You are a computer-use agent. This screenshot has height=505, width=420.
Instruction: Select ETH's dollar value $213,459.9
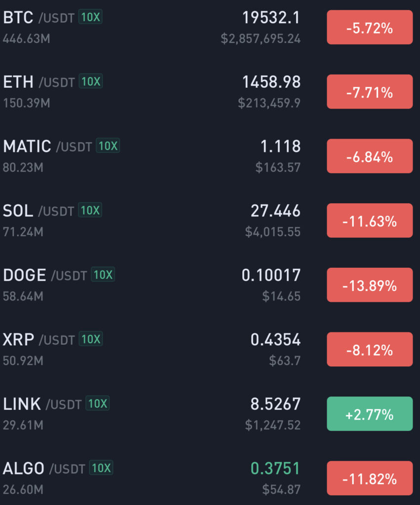(269, 103)
